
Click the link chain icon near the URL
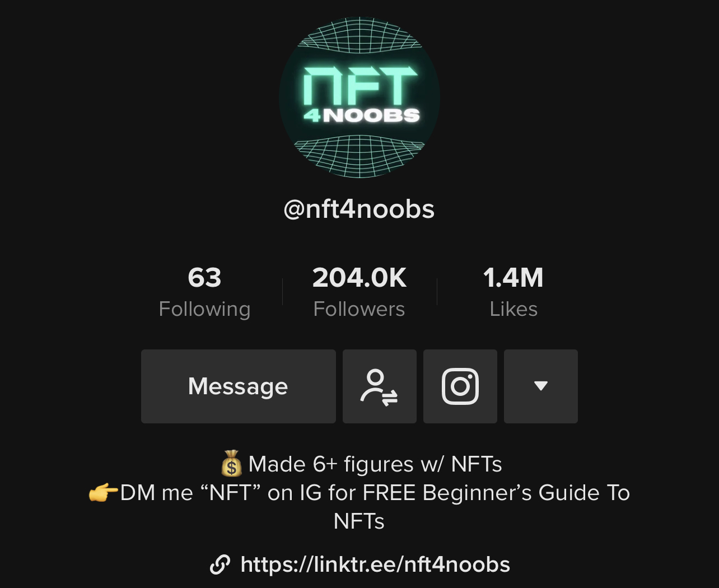tap(220, 564)
